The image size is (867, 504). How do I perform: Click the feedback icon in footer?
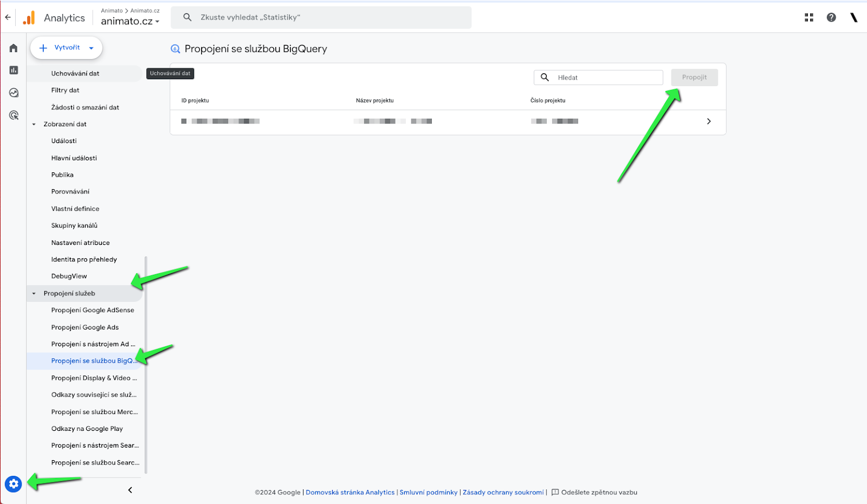coord(555,493)
